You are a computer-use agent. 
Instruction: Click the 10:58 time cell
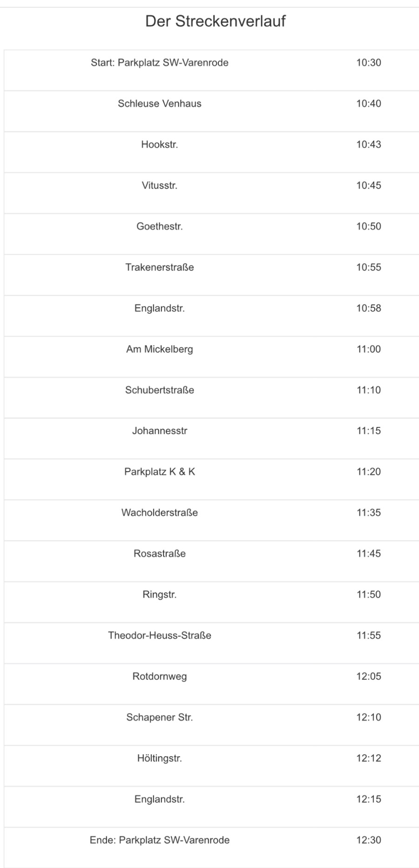pos(368,308)
